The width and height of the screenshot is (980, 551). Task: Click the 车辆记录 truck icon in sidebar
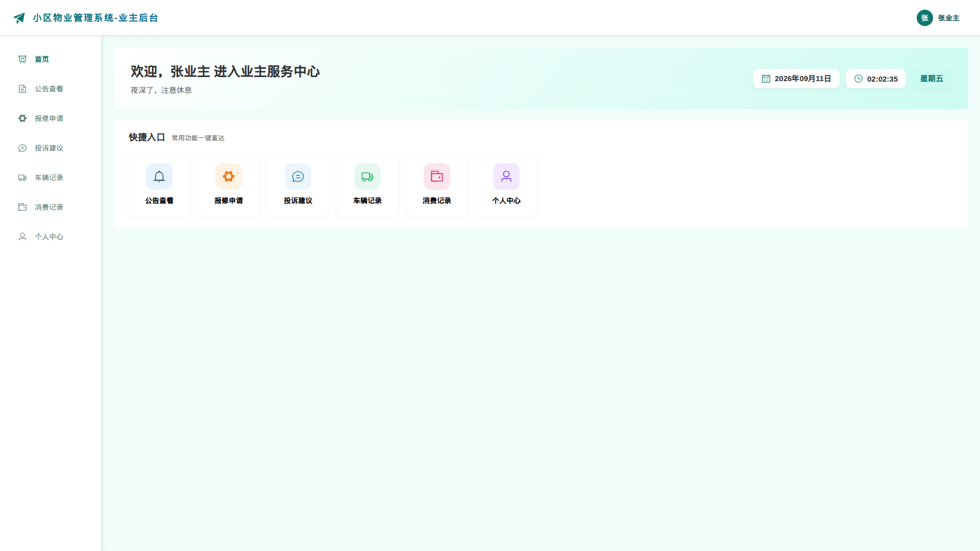pos(22,178)
